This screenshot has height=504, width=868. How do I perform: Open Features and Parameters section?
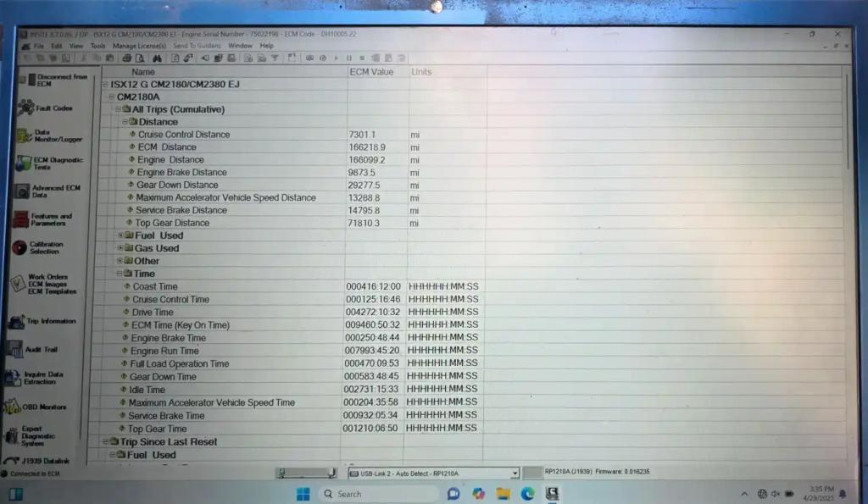tap(51, 219)
